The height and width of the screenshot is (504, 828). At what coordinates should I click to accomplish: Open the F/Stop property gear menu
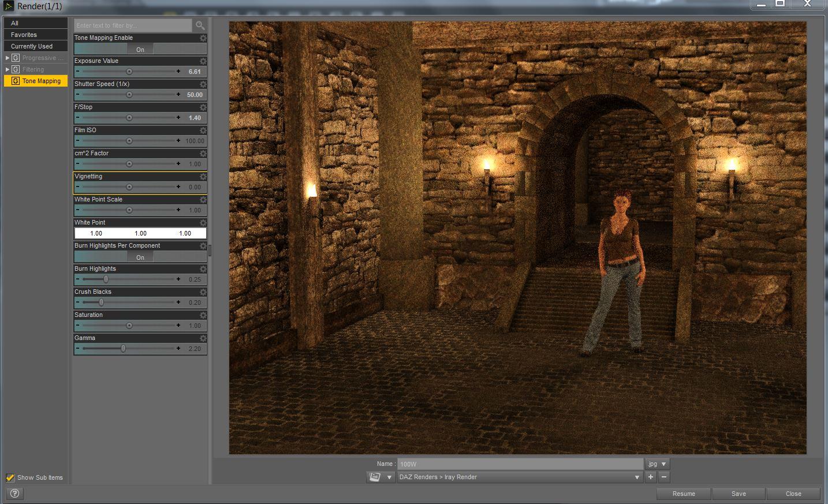click(x=203, y=107)
